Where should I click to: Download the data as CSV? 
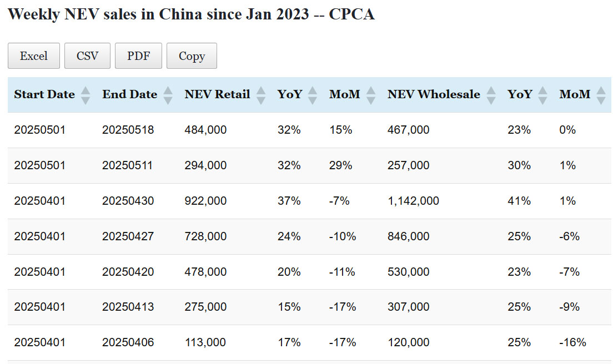click(87, 56)
